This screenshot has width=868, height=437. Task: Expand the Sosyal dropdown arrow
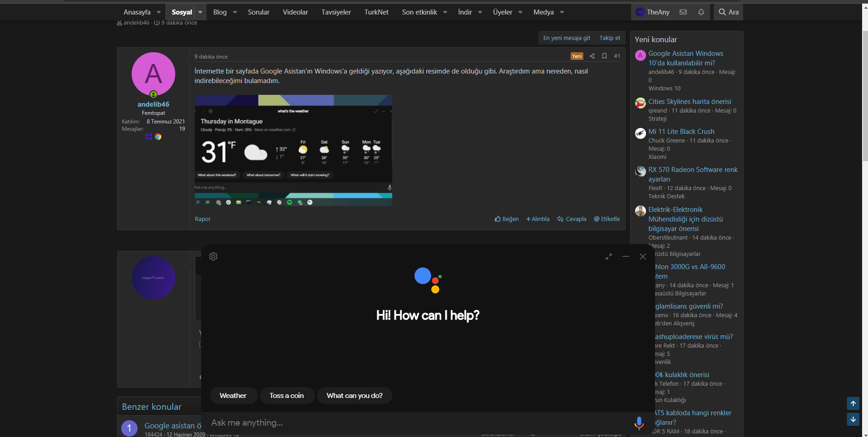[200, 12]
